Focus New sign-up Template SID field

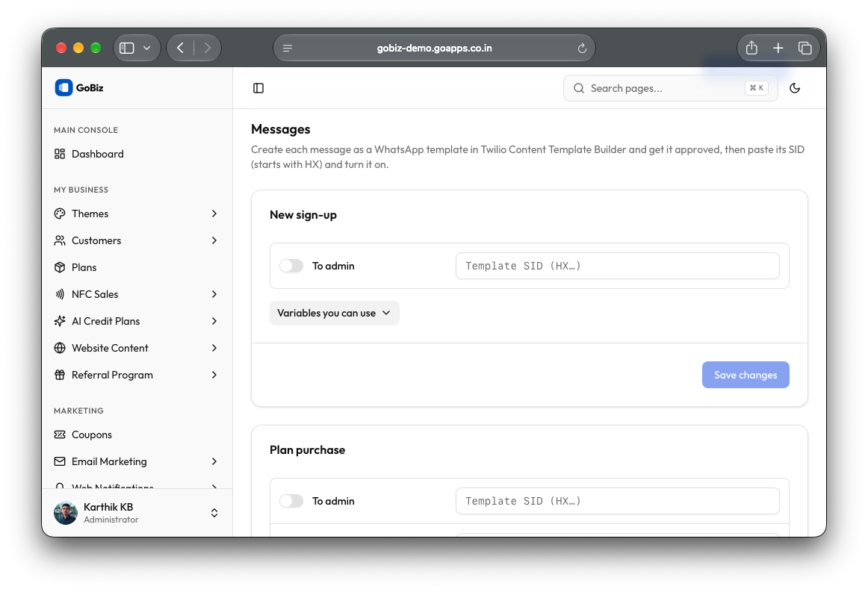point(617,266)
